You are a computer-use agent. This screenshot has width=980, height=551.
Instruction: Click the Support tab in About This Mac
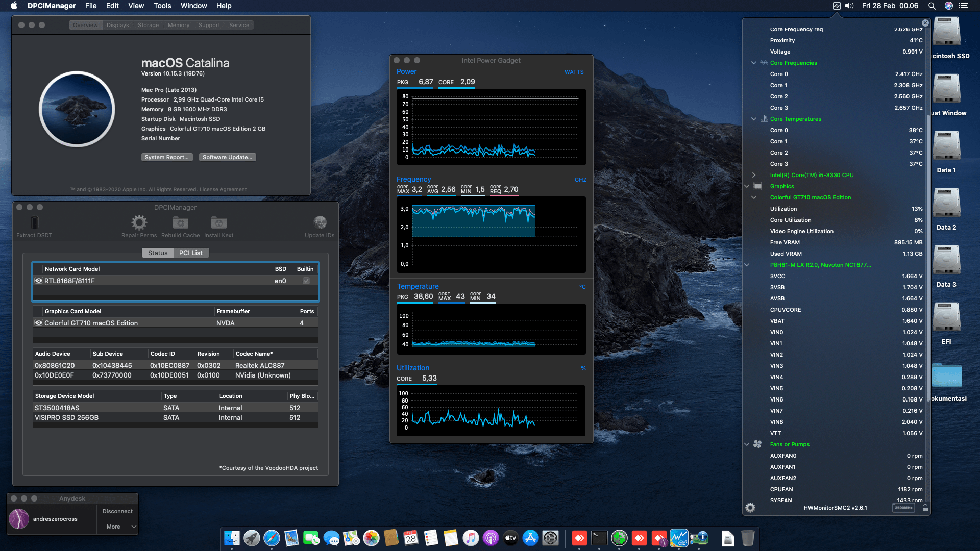point(209,25)
